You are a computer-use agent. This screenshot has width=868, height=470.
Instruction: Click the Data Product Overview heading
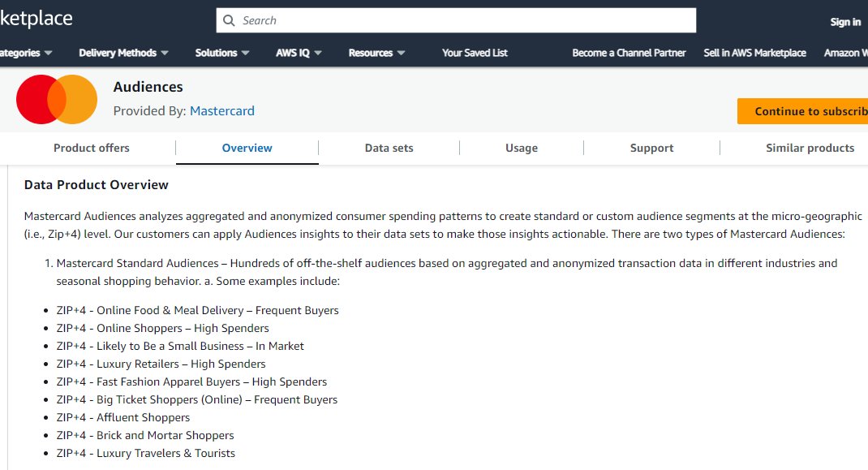pyautogui.click(x=97, y=184)
